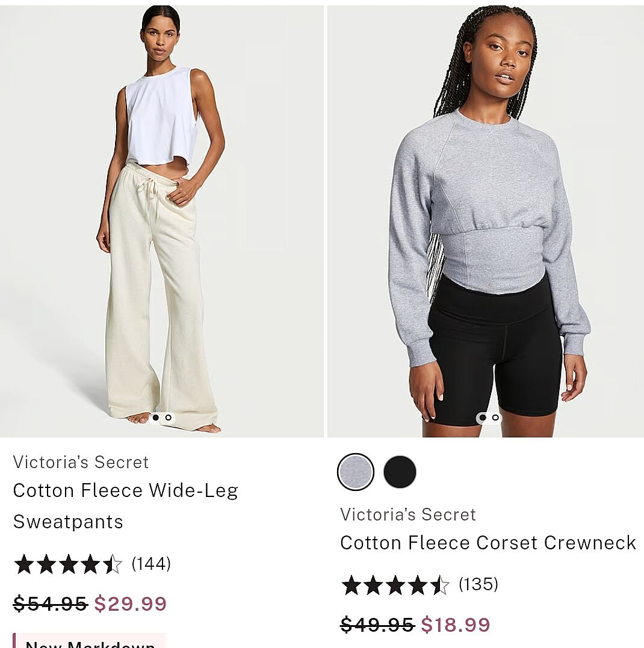644x648 pixels.
Task: Open Cotton Fleece Wide-Leg Sweatpants title link
Action: 126,506
